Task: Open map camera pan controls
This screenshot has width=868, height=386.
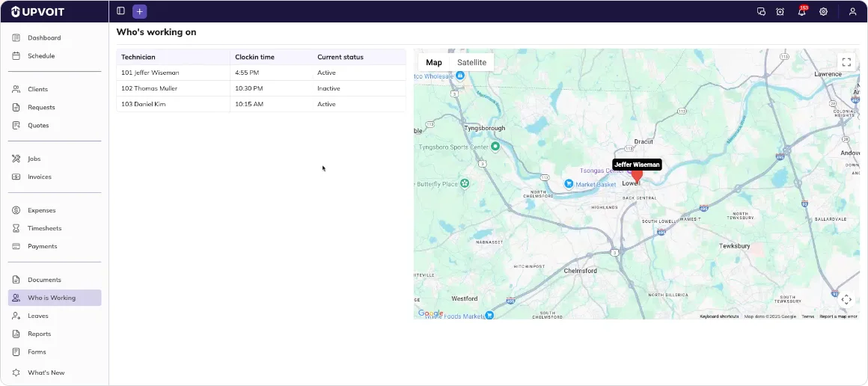Action: click(846, 300)
